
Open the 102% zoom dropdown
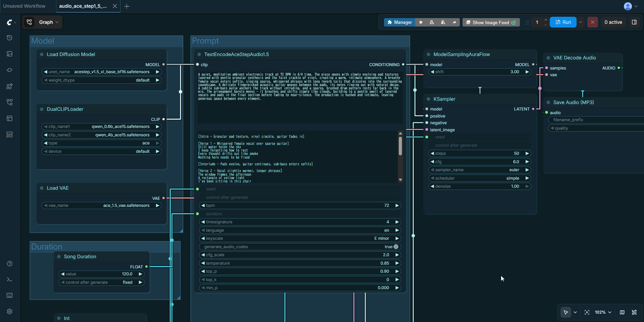click(603, 312)
